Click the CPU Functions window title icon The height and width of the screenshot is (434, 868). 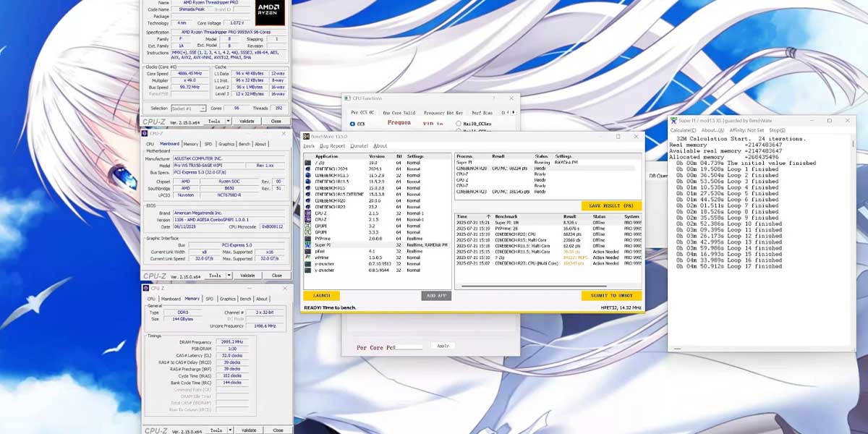tap(347, 98)
